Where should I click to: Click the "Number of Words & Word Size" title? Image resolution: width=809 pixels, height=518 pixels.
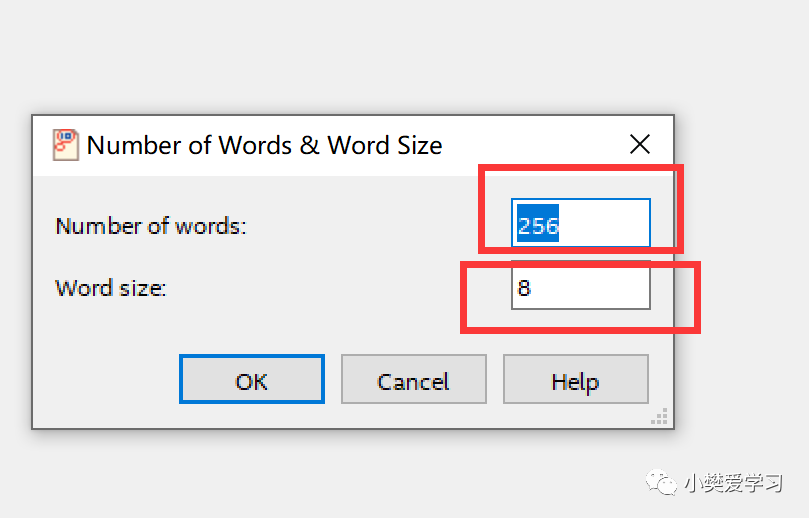coord(264,145)
